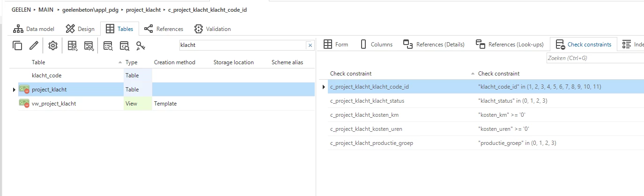Switch to the Columns tab
The image size is (644, 196).
(376, 45)
